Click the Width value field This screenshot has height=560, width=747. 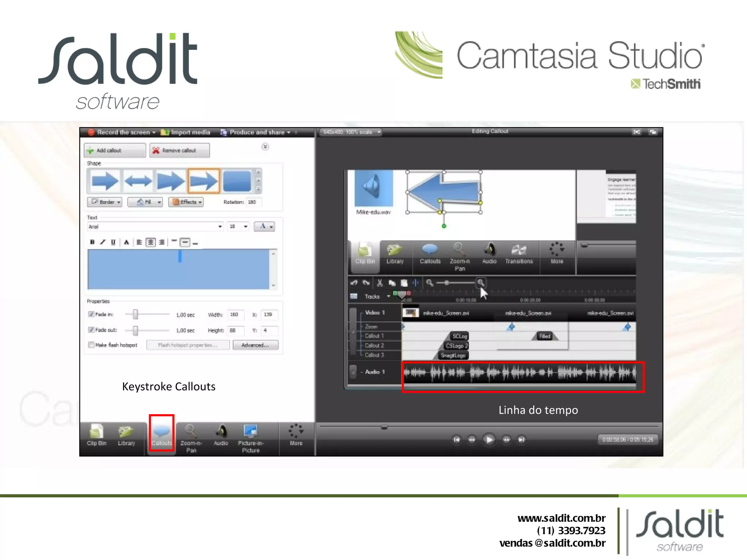pos(236,314)
